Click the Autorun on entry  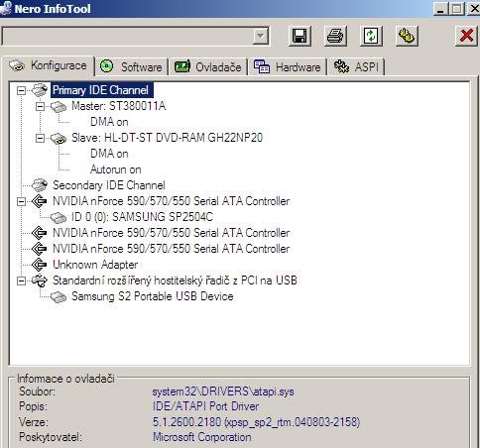116,169
